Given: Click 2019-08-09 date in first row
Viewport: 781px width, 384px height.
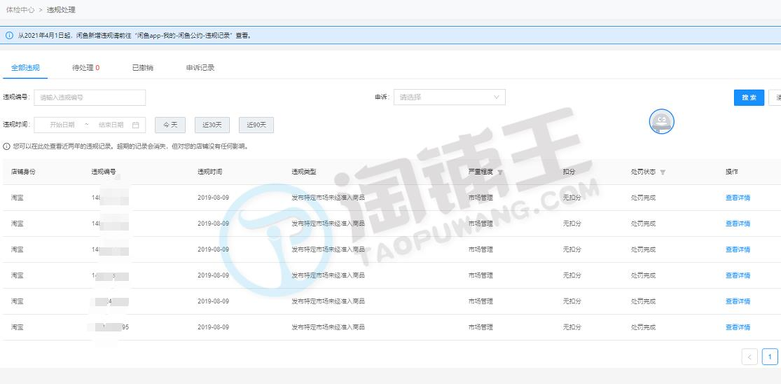Looking at the screenshot, I should pyautogui.click(x=213, y=198).
